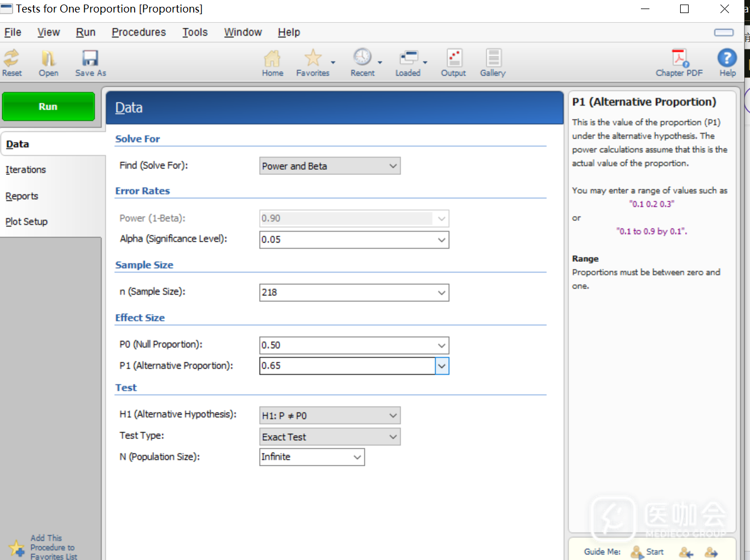Select the Plot Setup tab
The image size is (750, 560).
coord(27,222)
